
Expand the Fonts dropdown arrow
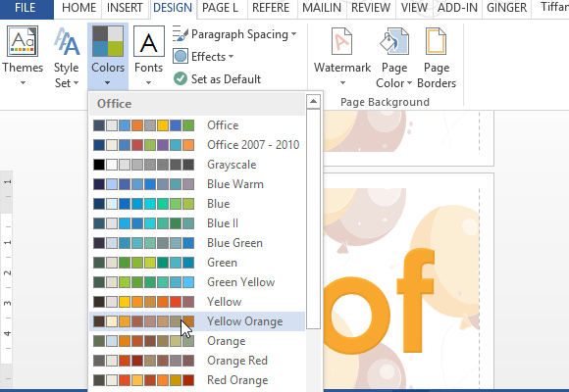[x=148, y=83]
